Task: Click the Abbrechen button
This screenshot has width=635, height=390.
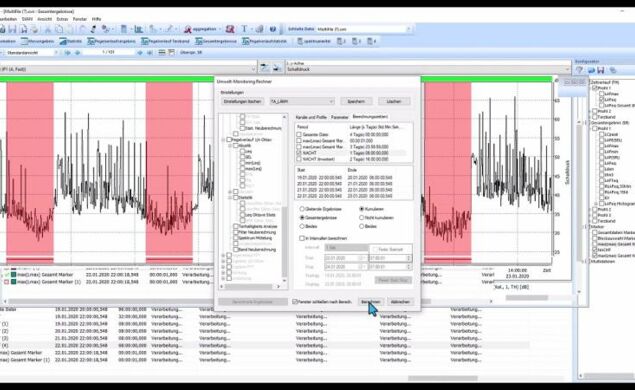Action: tap(400, 302)
